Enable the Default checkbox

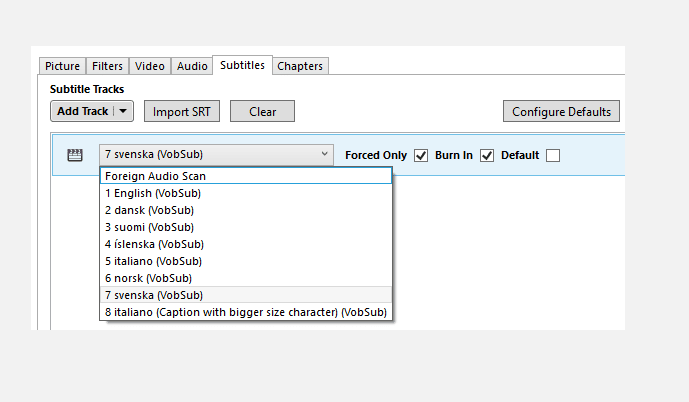click(553, 155)
